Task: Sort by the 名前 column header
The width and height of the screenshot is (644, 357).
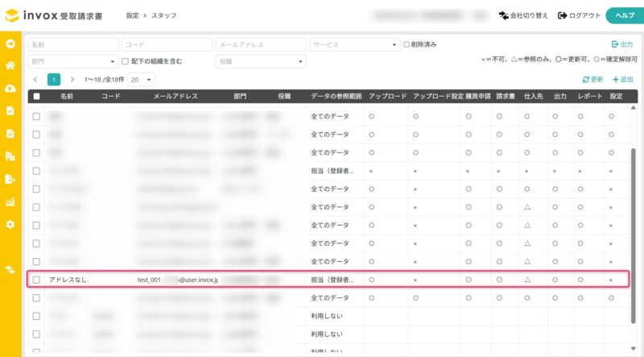Action: click(x=67, y=96)
